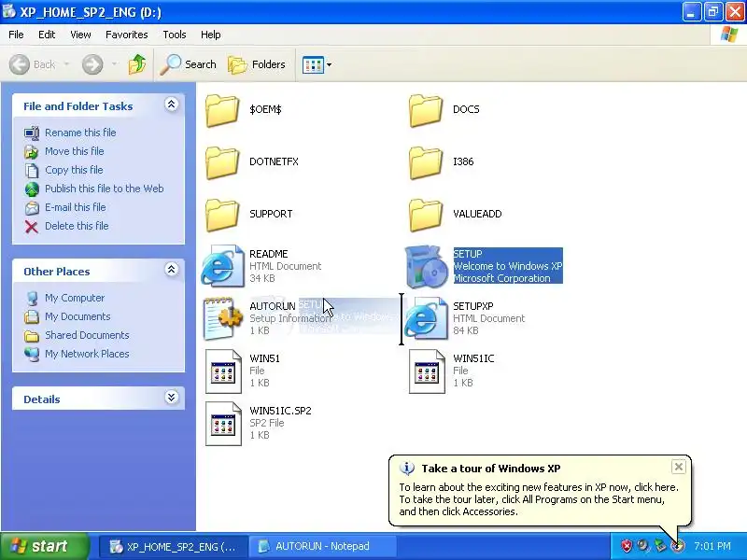Open the File menu
This screenshot has height=560, width=747.
coord(16,35)
